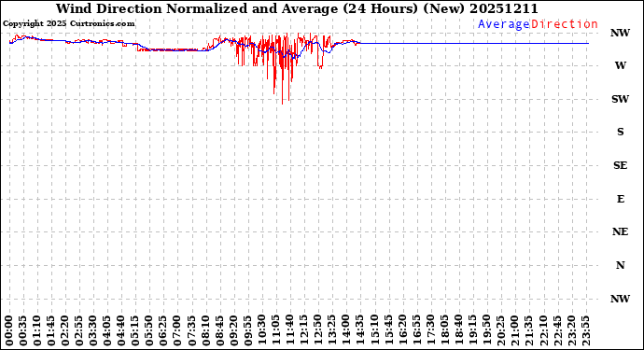Click the time label '06:25'
Screen dimensions: 644x350
[163, 331]
